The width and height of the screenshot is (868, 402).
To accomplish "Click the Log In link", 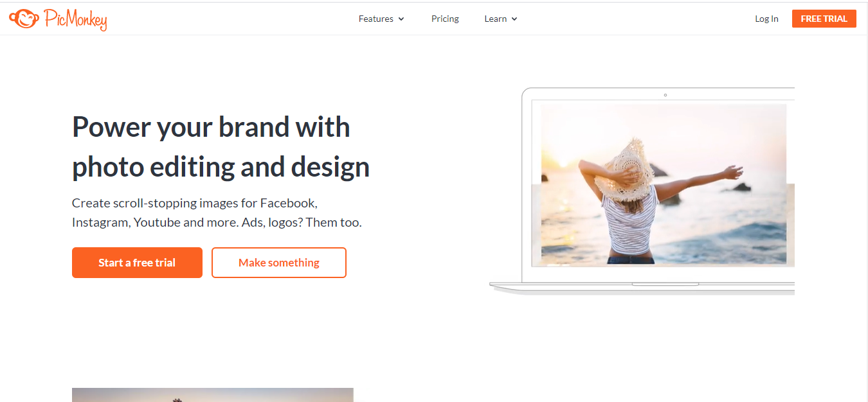I will (766, 19).
